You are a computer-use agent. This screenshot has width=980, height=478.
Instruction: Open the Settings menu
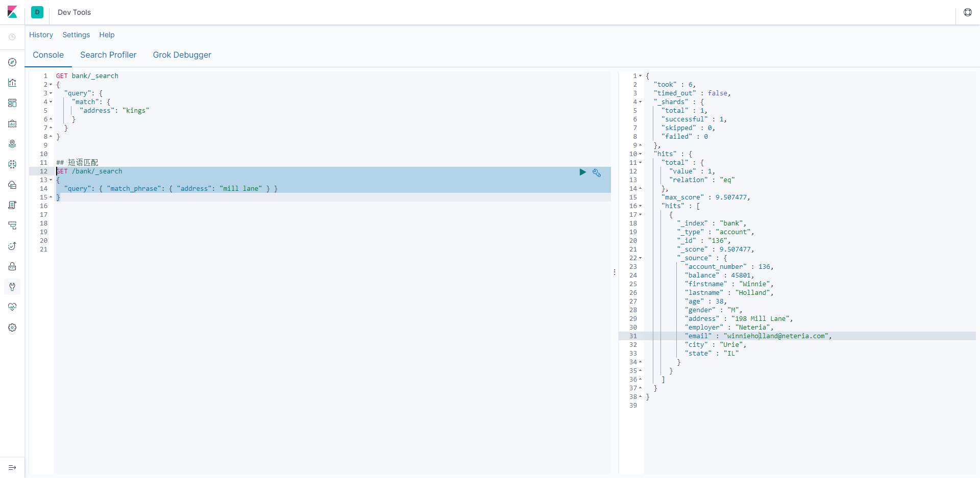click(76, 35)
